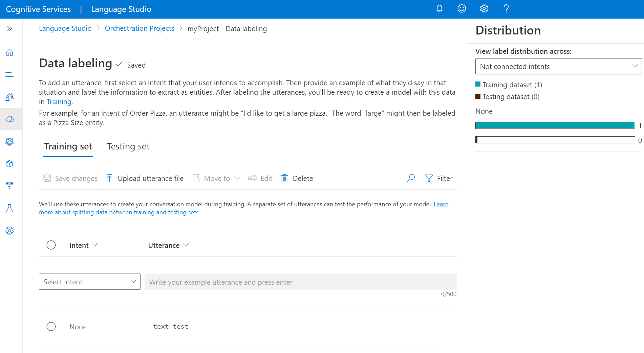Open Home in the left sidebar
The width and height of the screenshot is (644, 353).
tap(9, 52)
